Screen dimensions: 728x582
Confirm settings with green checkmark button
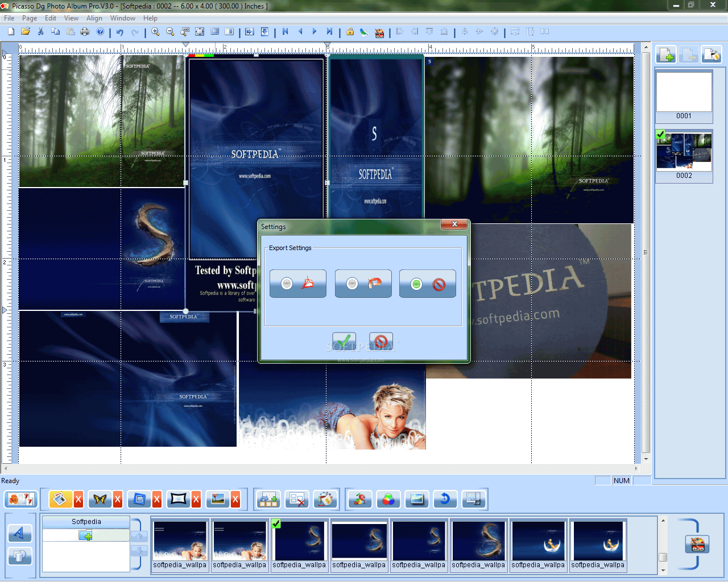(x=344, y=342)
